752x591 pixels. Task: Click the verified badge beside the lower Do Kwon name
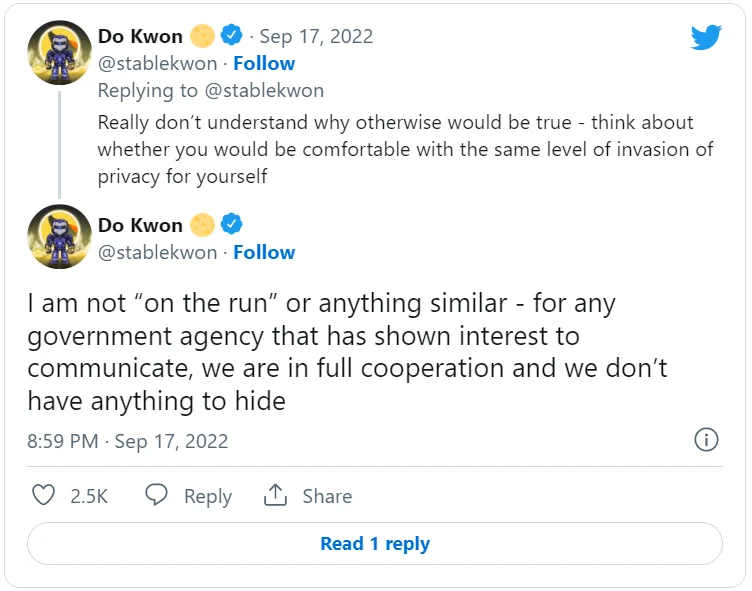click(x=231, y=224)
